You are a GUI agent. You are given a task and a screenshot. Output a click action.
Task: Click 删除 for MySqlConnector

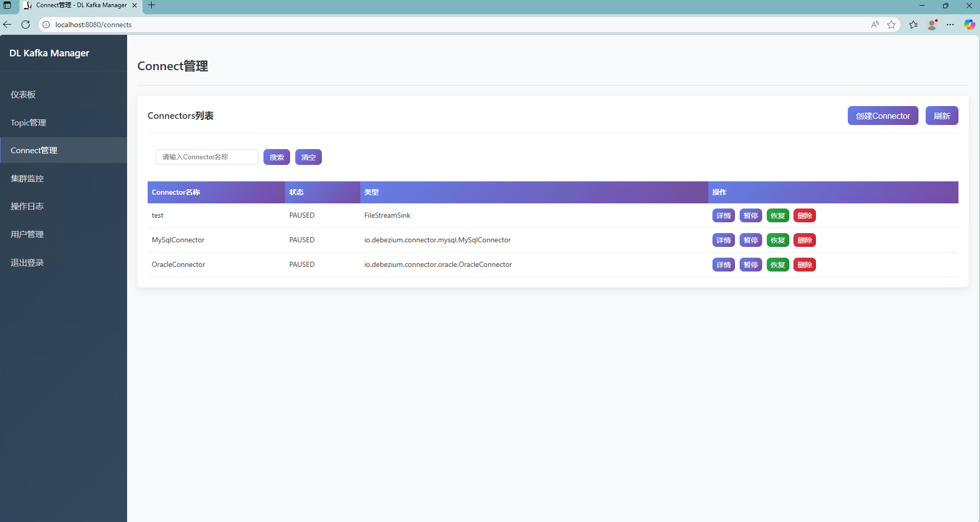(x=805, y=240)
